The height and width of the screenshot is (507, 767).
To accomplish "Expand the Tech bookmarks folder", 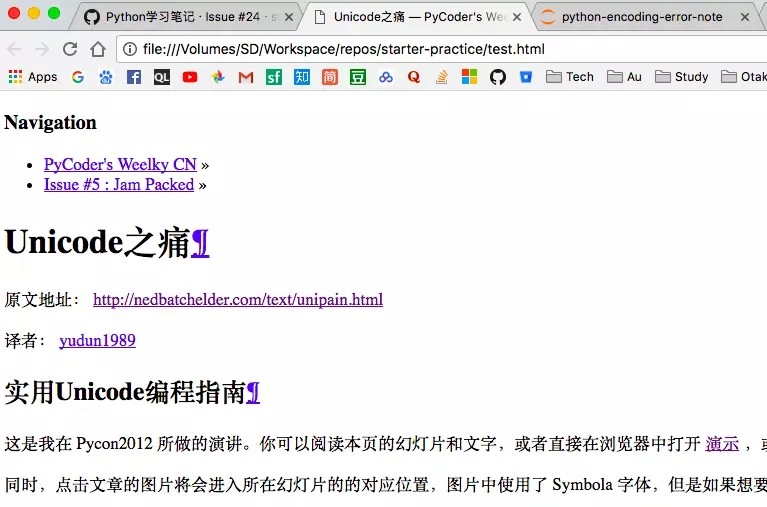I will pyautogui.click(x=569, y=77).
